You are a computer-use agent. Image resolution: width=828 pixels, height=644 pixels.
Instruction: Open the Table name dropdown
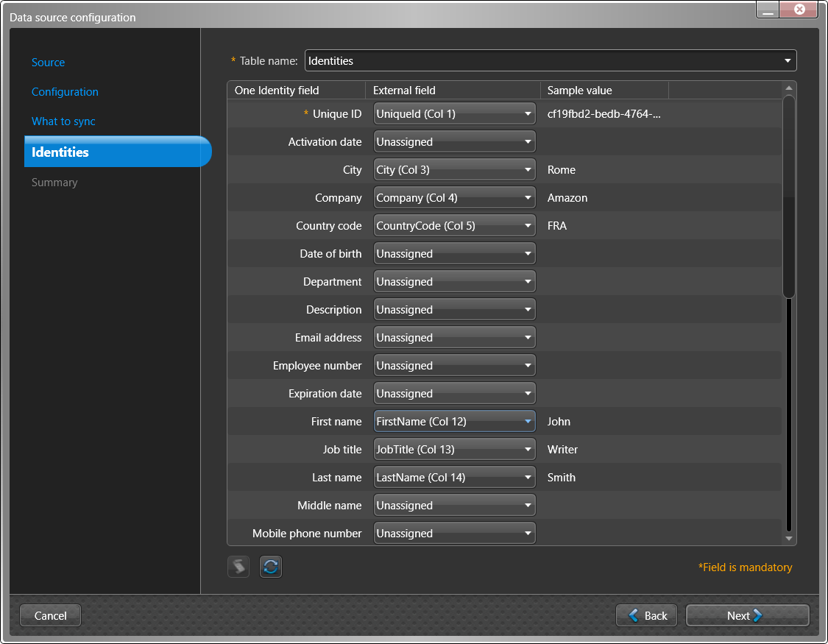point(787,61)
